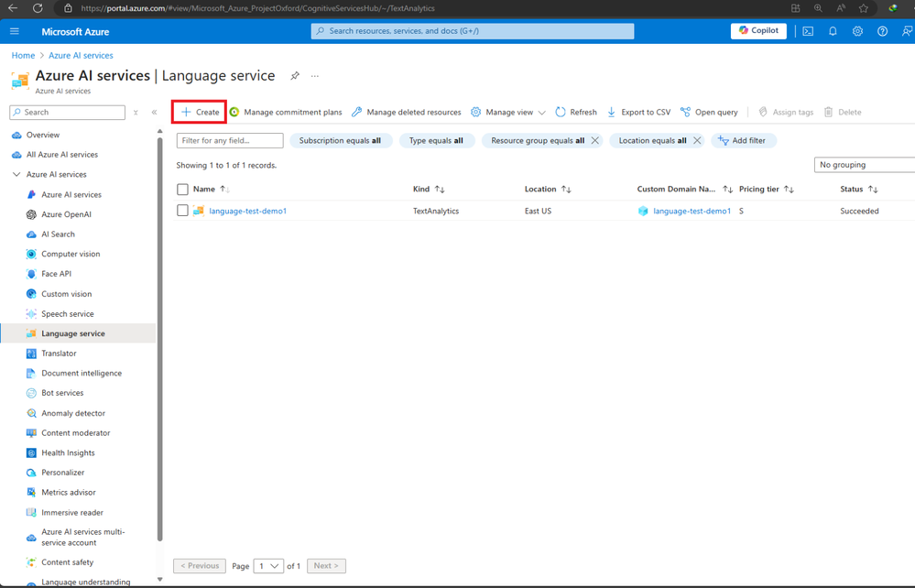Remove the Location equals all filter
This screenshot has width=915, height=588.
697,140
